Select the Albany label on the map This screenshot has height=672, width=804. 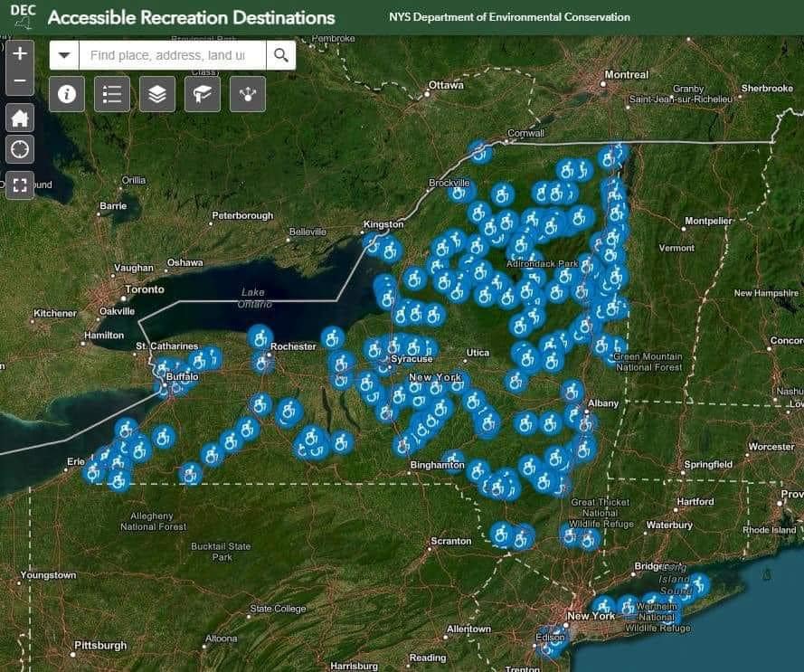point(603,403)
